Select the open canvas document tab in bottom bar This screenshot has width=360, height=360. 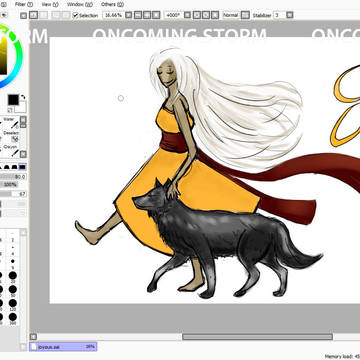tap(63, 347)
